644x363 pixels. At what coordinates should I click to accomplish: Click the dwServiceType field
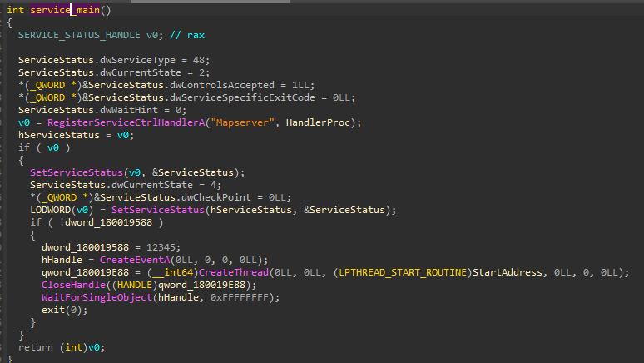click(137, 60)
